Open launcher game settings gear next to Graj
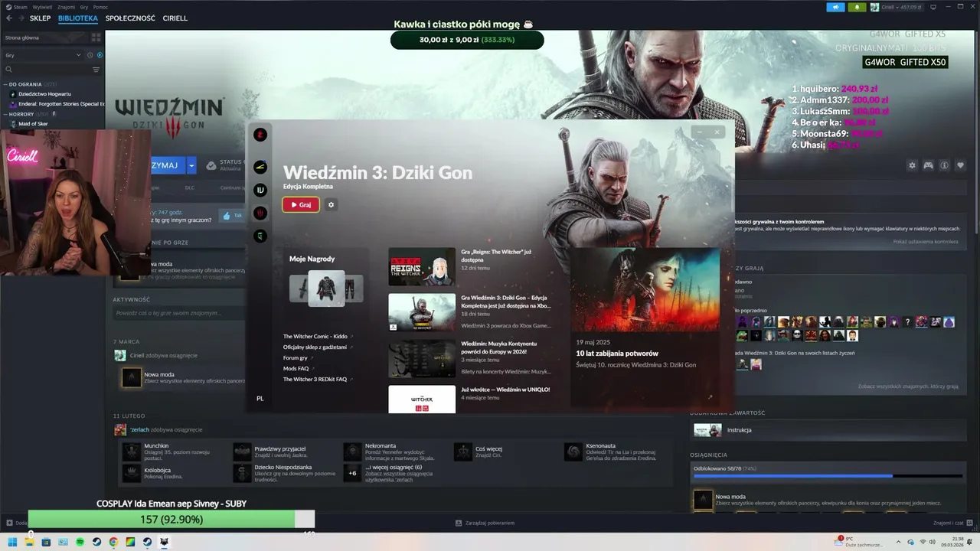This screenshot has height=551, width=980. click(x=331, y=205)
